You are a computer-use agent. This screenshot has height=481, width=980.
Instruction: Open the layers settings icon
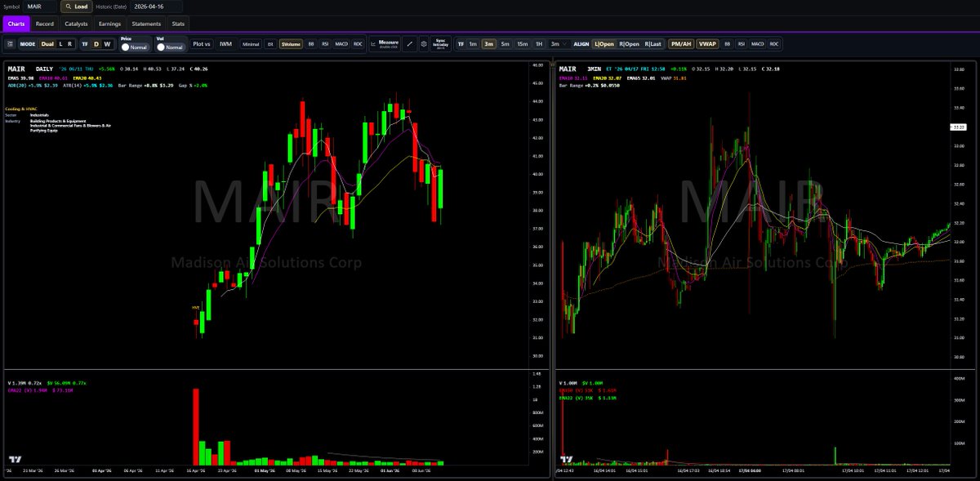click(424, 44)
